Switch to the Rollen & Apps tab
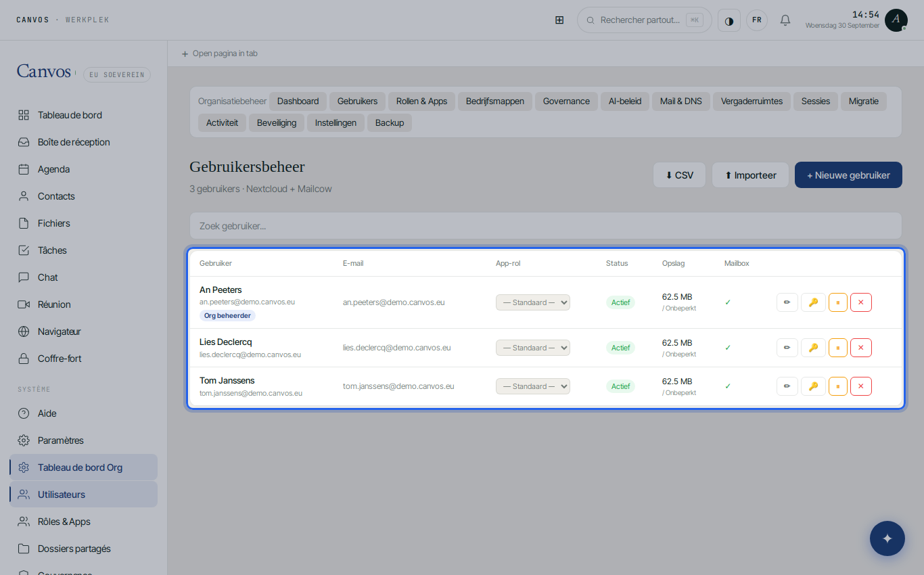This screenshot has height=575, width=924. (422, 101)
